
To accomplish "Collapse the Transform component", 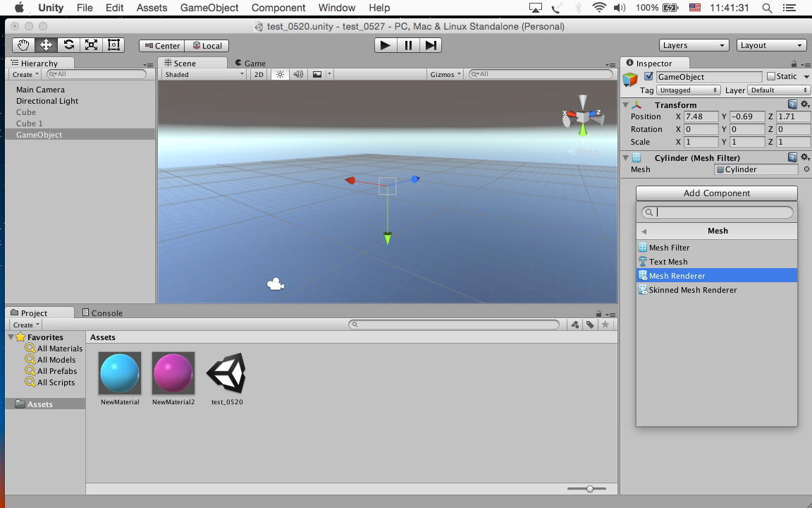I will (626, 104).
